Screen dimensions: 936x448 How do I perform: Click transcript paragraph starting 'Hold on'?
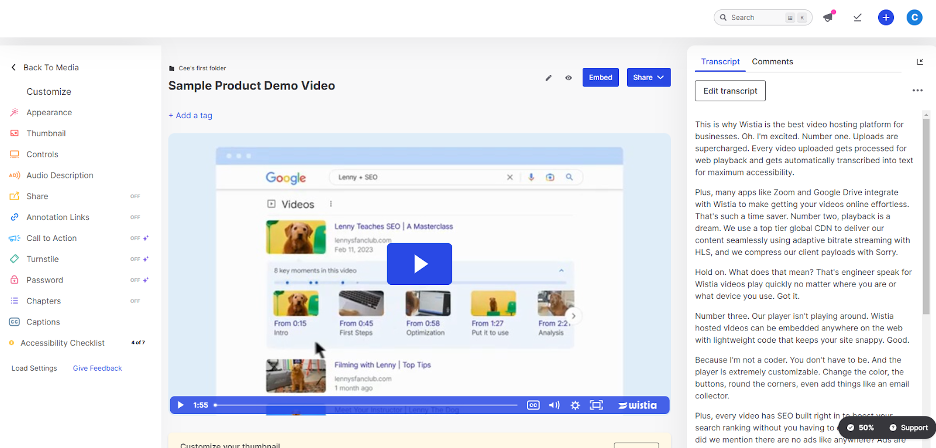pos(803,284)
